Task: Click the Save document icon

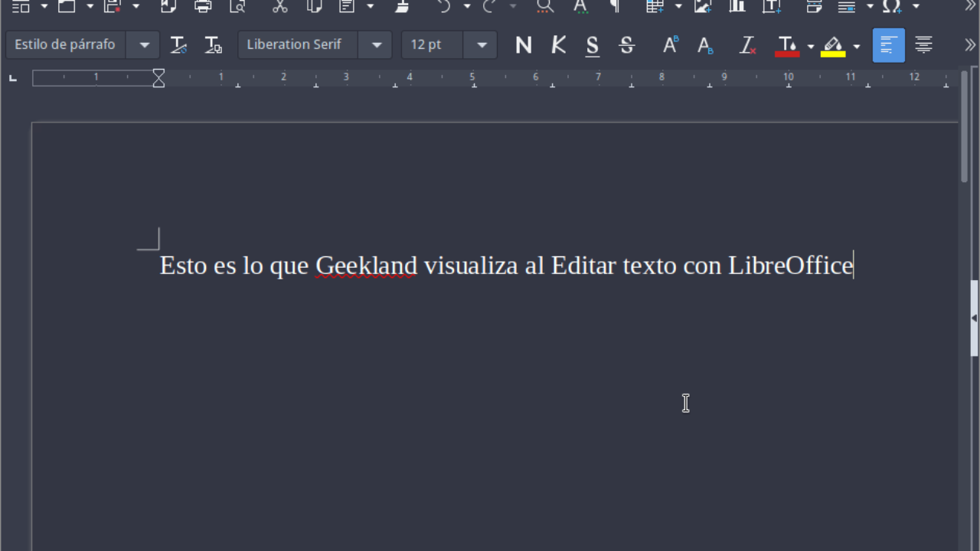Action: (113, 6)
